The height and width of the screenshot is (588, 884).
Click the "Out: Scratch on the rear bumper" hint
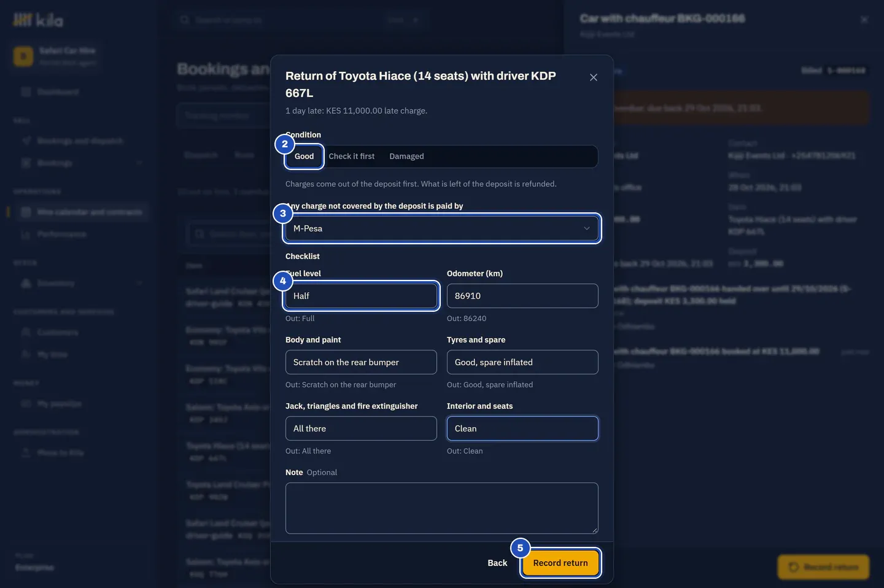pos(341,385)
